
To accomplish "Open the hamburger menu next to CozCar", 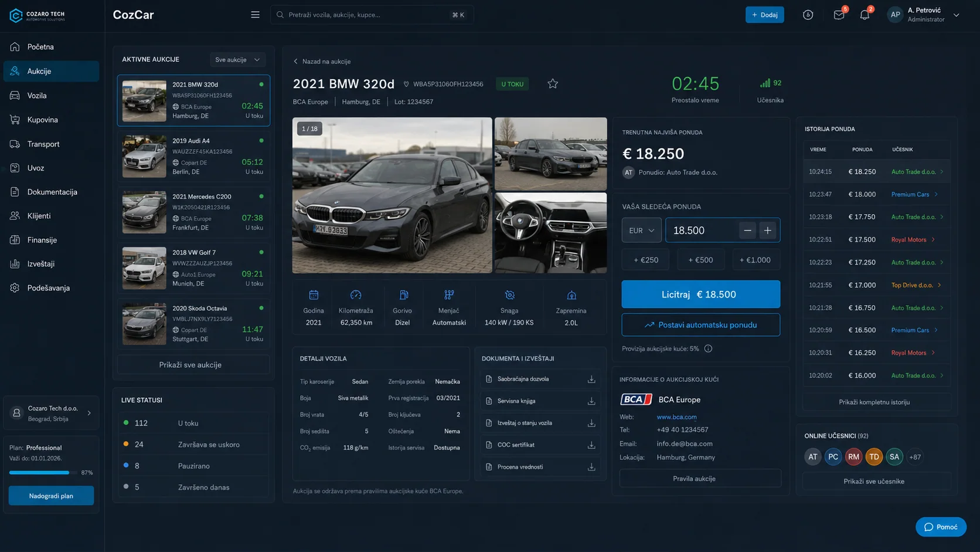I will [255, 15].
